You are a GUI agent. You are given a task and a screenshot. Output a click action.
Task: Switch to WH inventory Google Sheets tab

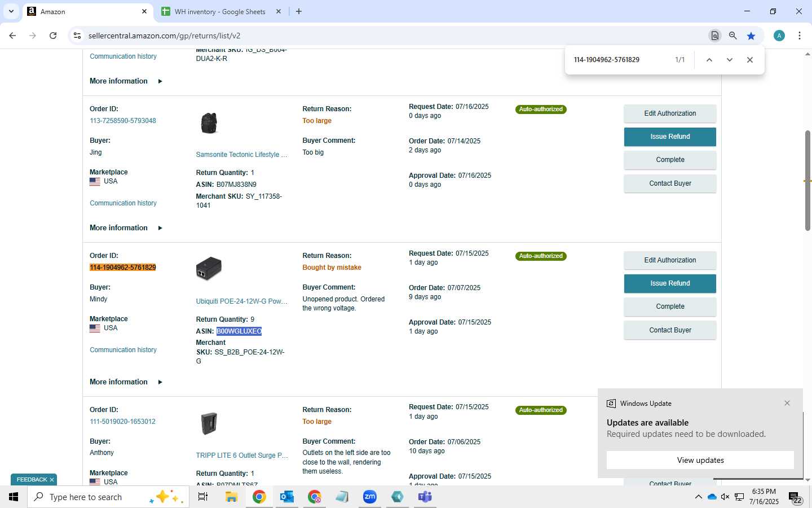pos(220,11)
